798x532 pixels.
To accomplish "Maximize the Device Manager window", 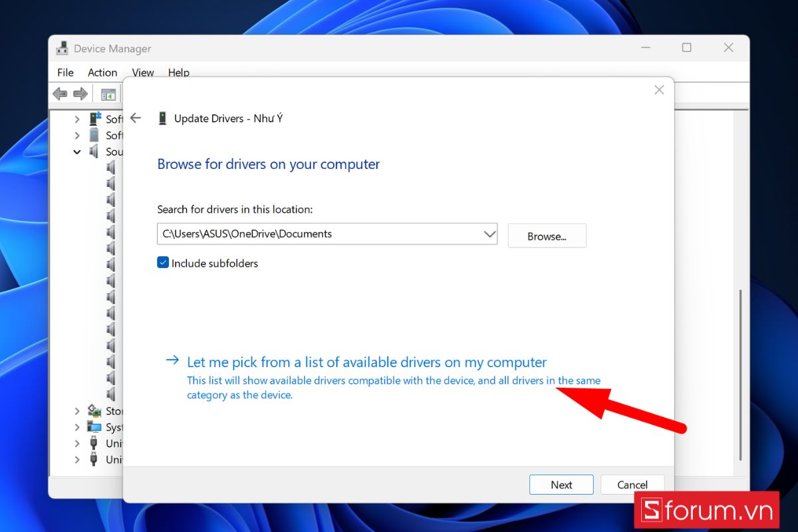I will pos(686,48).
